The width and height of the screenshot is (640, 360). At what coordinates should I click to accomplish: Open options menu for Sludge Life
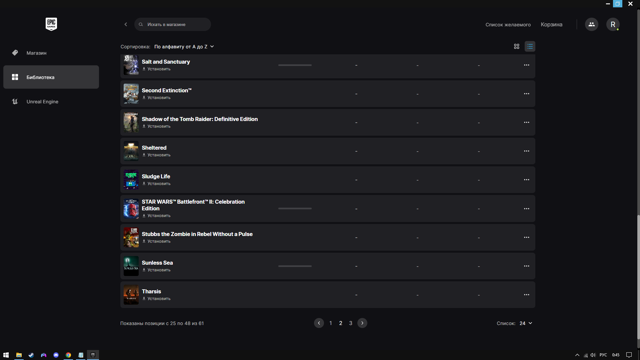click(x=527, y=180)
